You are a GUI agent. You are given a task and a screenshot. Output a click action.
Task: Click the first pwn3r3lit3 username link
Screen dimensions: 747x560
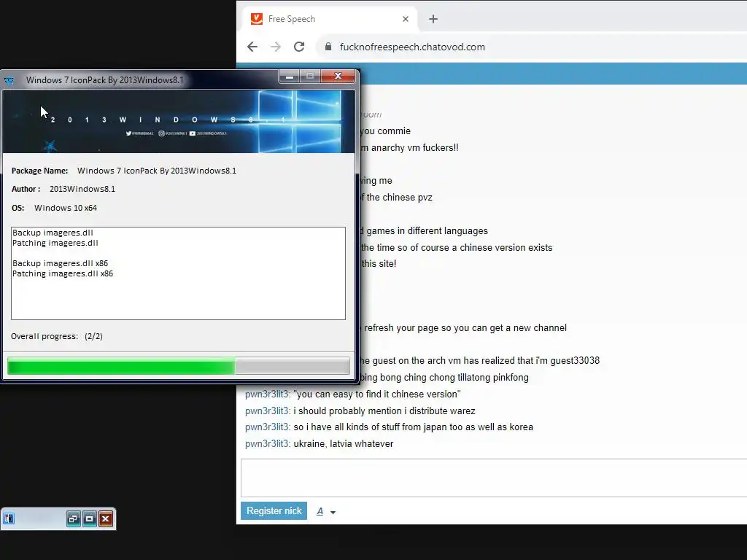[267, 394]
